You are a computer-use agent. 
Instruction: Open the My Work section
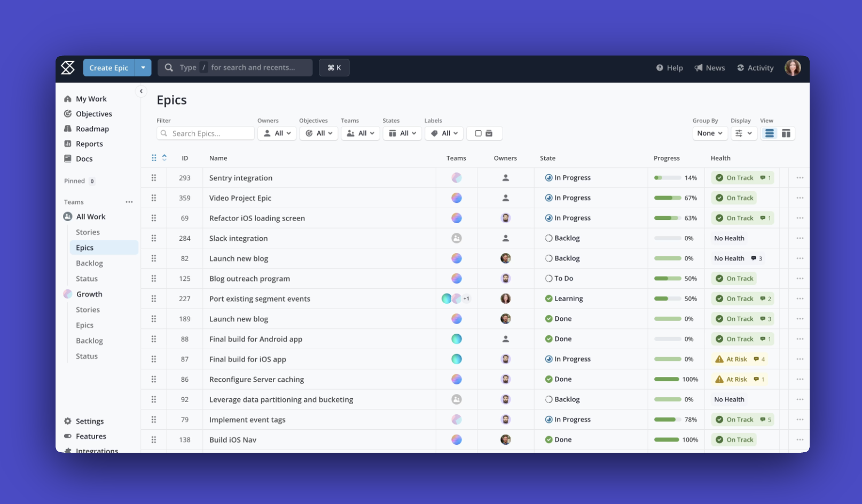coord(91,99)
